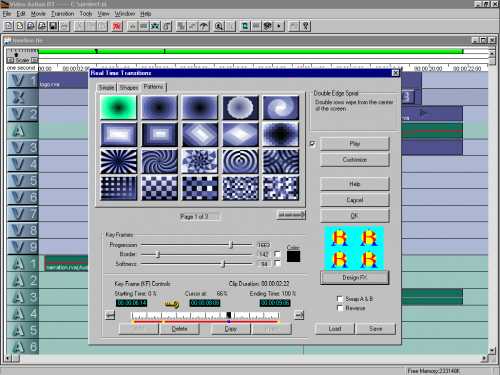Viewport: 500px width, 375px height.
Task: Click the red icon in the main toolbar
Action: click(117, 26)
